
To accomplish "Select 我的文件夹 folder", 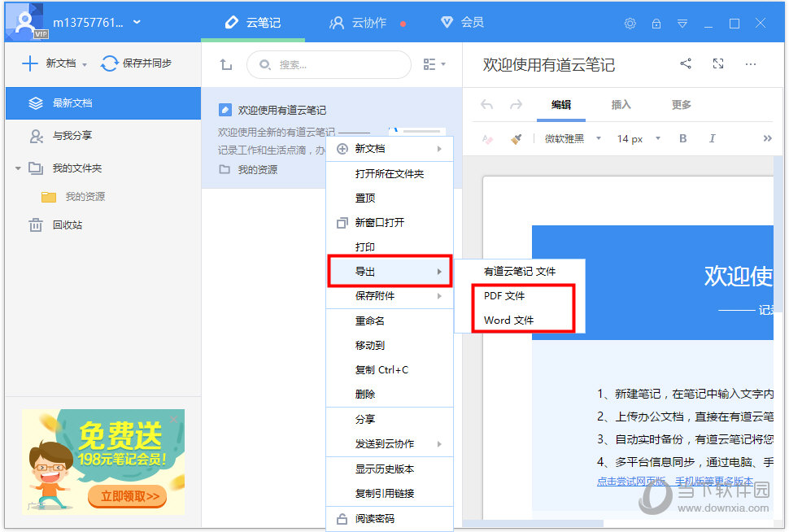I will [77, 168].
